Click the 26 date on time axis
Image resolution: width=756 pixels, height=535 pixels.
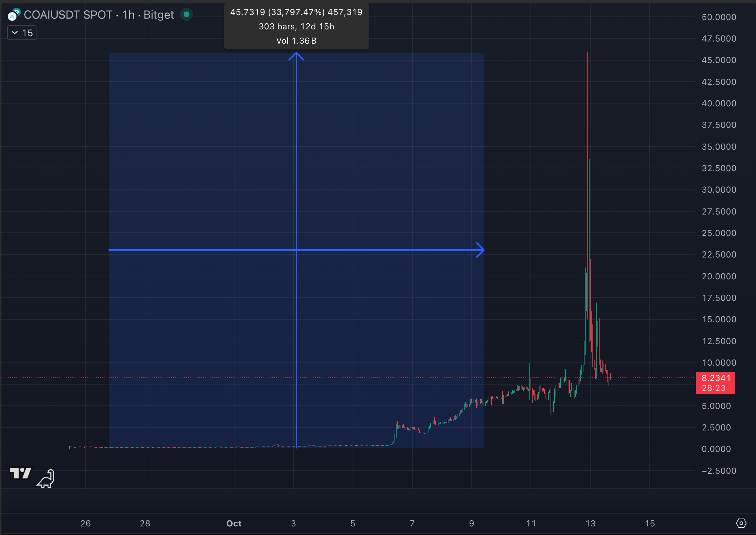pyautogui.click(x=86, y=524)
